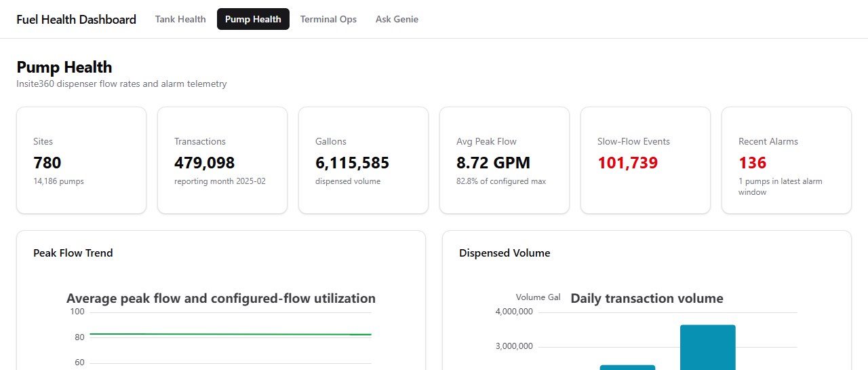
Task: Open the Tank Health tab
Action: tap(180, 19)
